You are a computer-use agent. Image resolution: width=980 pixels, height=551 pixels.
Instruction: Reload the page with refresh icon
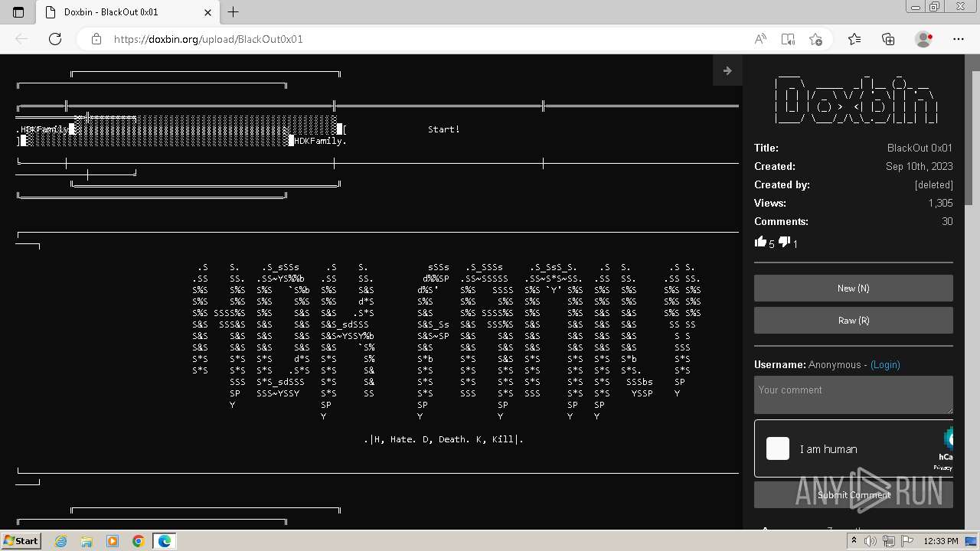tap(55, 39)
